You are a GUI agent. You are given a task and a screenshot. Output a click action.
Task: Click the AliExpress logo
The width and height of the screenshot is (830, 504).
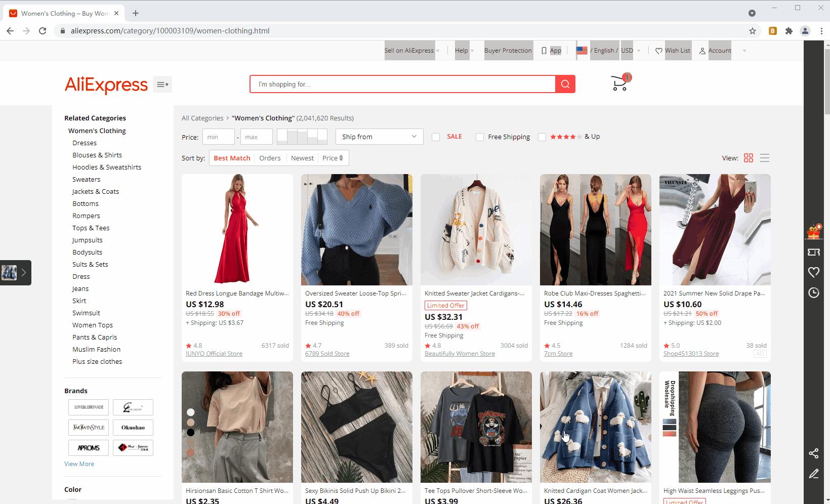[106, 85]
